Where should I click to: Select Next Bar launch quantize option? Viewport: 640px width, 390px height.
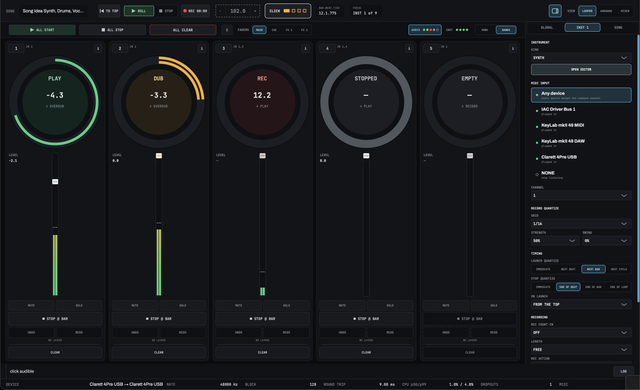pyautogui.click(x=593, y=269)
